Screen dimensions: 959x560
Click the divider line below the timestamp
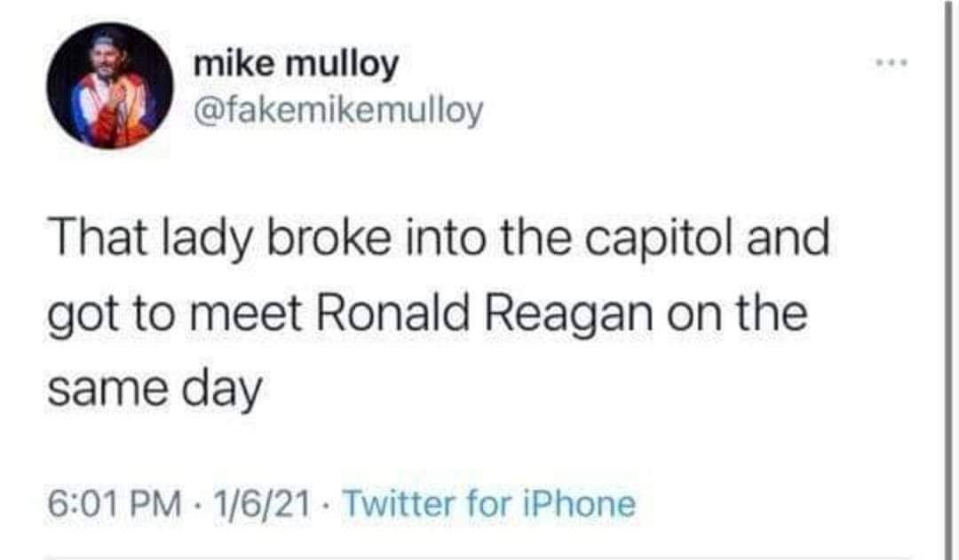[x=479, y=557]
